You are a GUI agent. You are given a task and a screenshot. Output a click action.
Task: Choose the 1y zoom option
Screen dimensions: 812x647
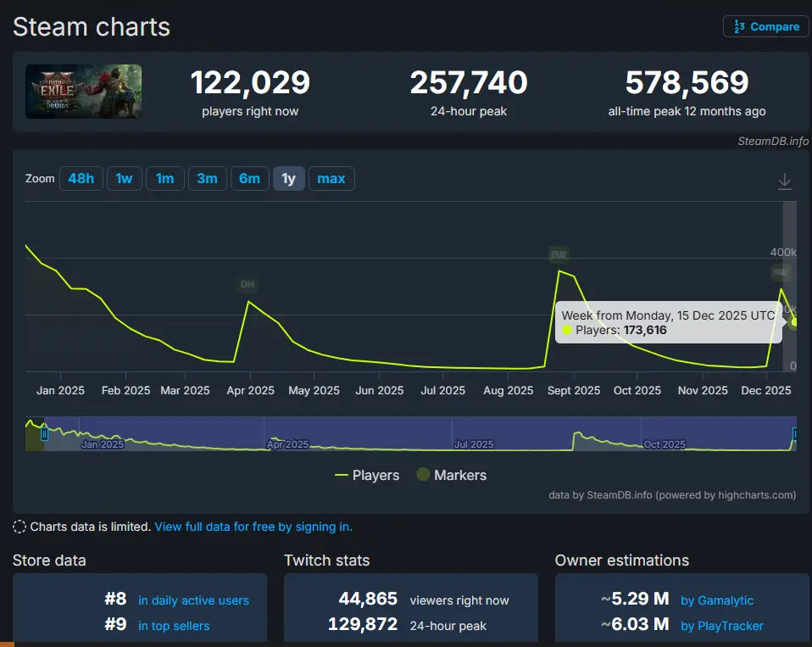(x=288, y=178)
